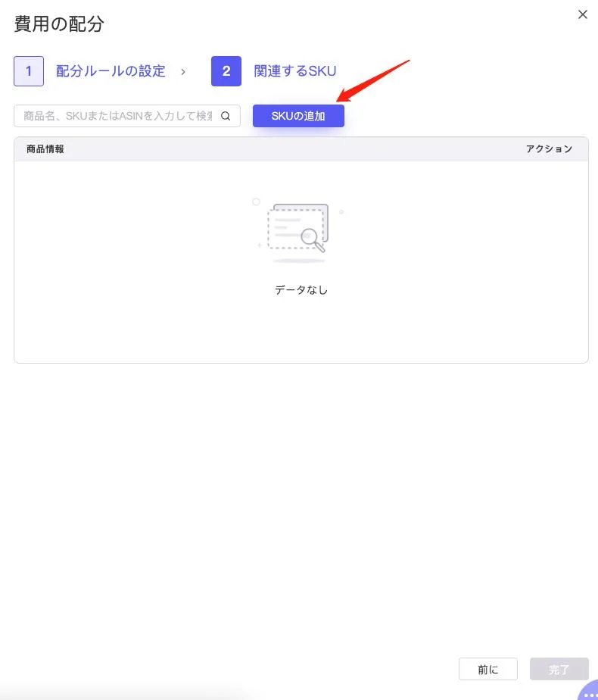Click the step number 2 box
Image resolution: width=598 pixels, height=700 pixels.
(226, 71)
